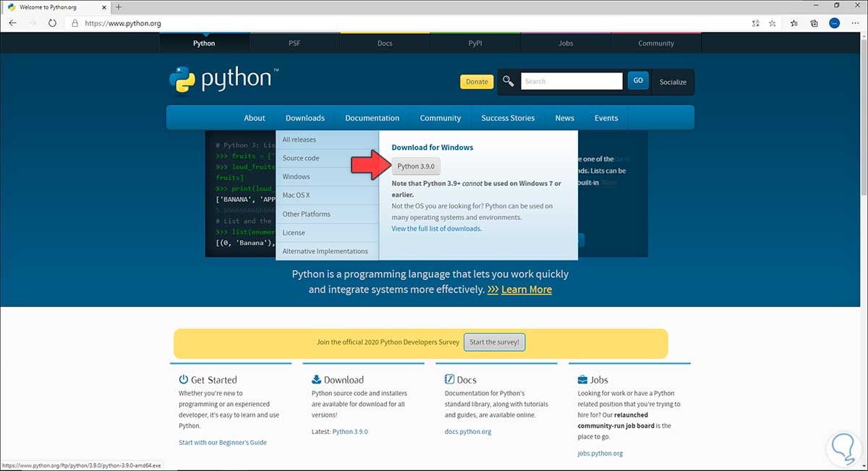Select the Docs top tab

click(385, 43)
